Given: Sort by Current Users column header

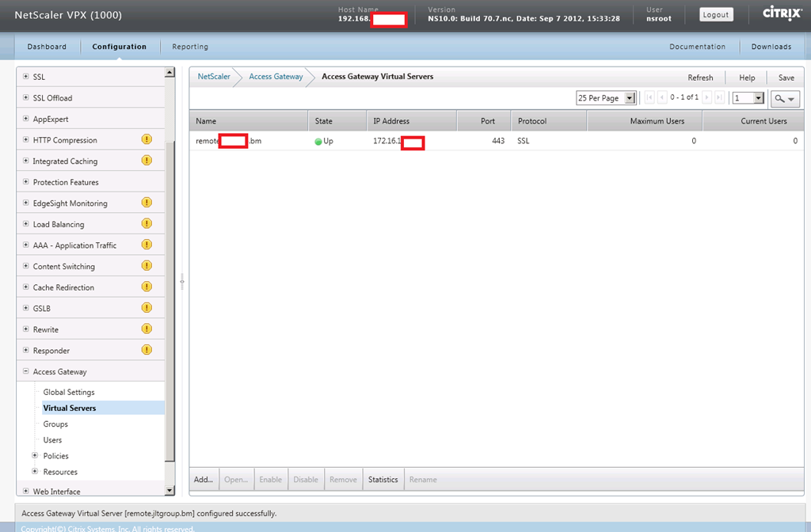Looking at the screenshot, I should 754,121.
